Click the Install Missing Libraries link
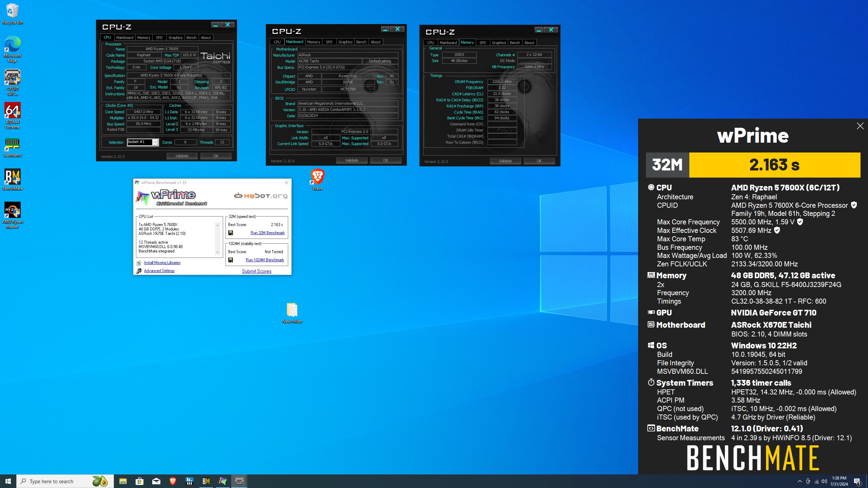The height and width of the screenshot is (488, 868). click(x=162, y=263)
